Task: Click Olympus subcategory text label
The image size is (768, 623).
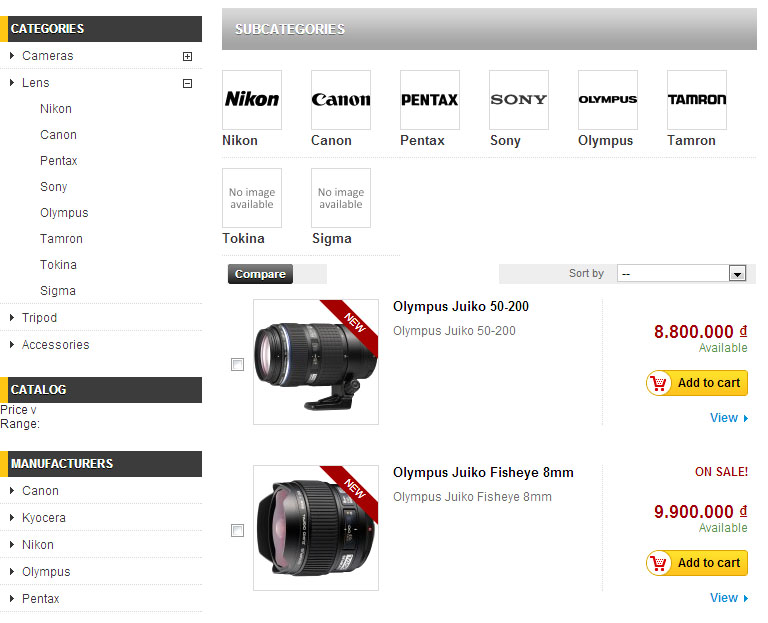Action: pyautogui.click(x=605, y=141)
